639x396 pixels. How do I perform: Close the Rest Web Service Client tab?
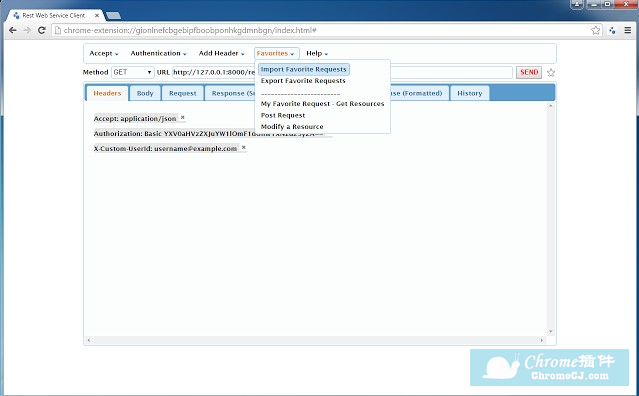tap(97, 15)
